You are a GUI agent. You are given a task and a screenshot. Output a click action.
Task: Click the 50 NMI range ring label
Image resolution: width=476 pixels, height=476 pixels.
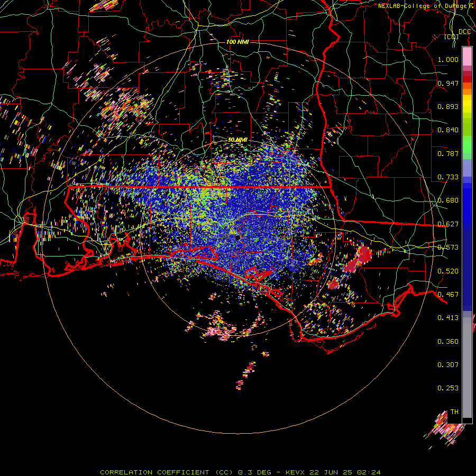click(237, 140)
